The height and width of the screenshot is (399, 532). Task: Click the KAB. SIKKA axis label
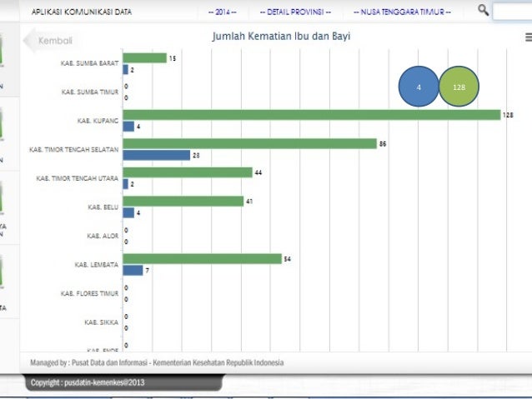pos(102,322)
